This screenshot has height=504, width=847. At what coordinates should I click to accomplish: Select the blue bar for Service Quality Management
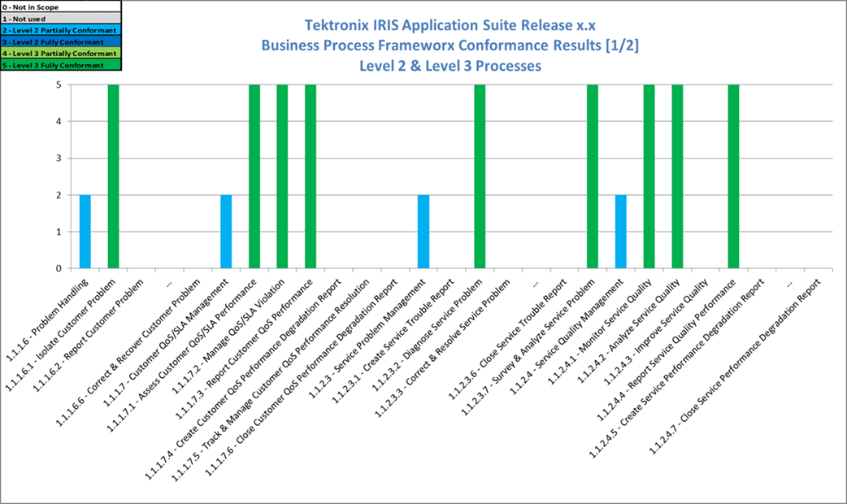coord(621,231)
